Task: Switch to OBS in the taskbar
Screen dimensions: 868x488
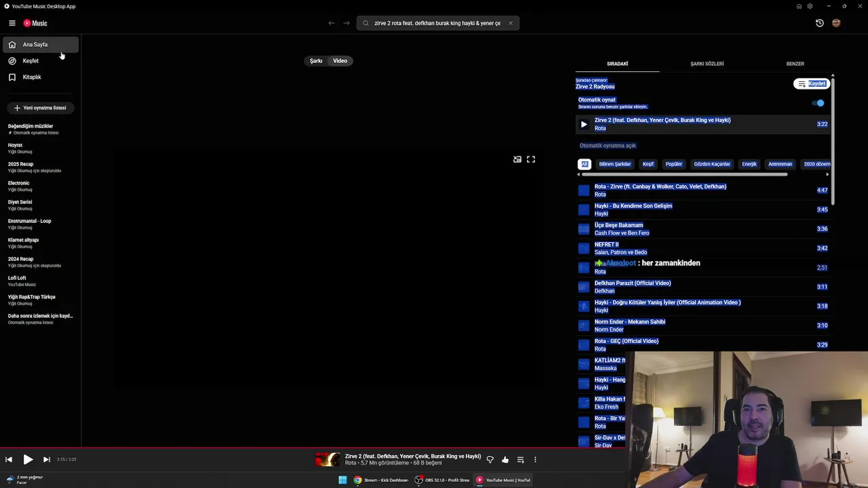Action: click(442, 480)
